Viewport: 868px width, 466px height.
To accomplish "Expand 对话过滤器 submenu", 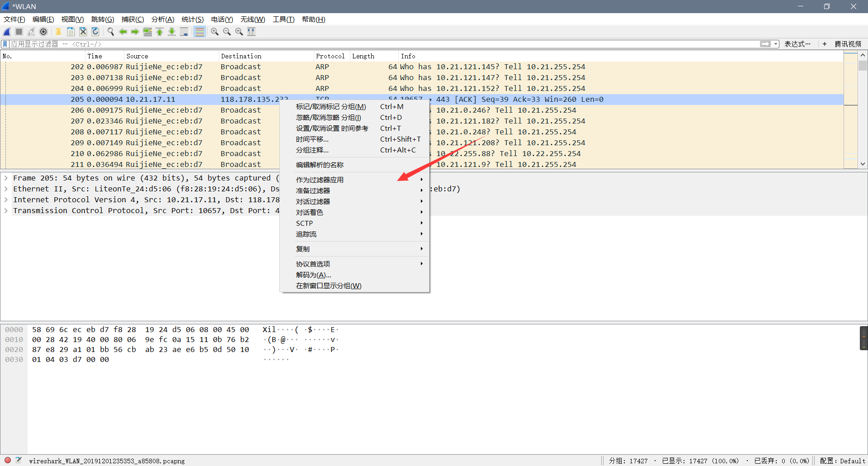I will pos(355,201).
